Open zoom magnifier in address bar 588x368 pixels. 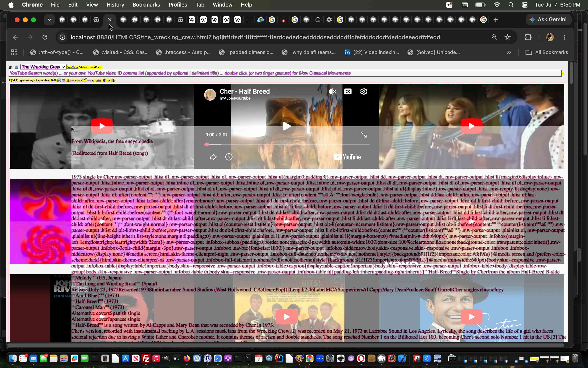pyautogui.click(x=494, y=37)
